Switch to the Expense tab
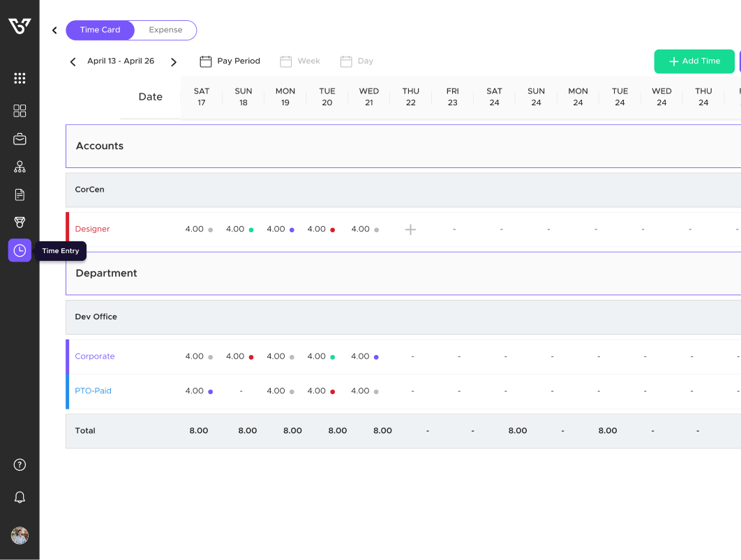The width and height of the screenshot is (741, 560). click(165, 30)
